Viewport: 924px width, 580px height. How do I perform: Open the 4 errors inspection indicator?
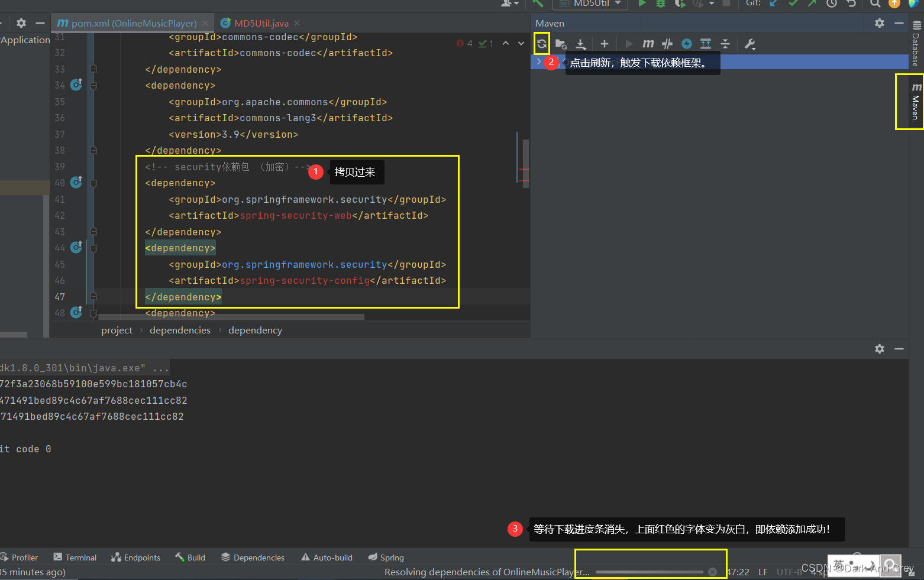click(464, 43)
